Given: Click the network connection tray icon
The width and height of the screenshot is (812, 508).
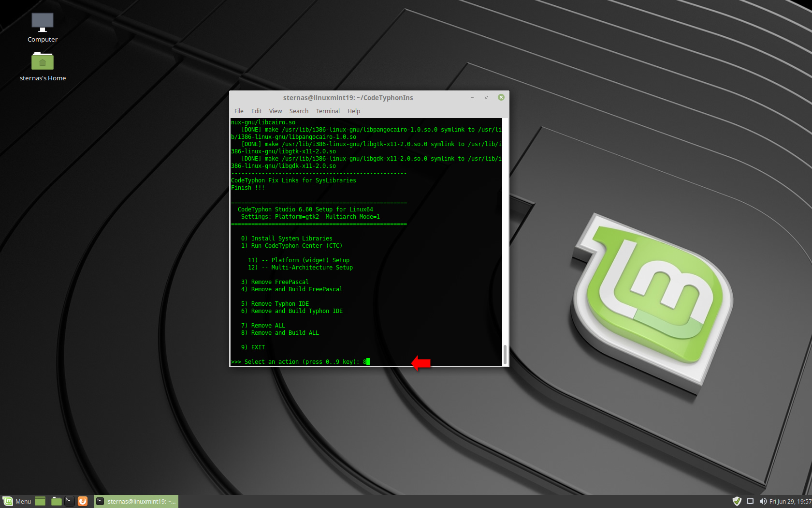Looking at the screenshot, I should coord(750,501).
